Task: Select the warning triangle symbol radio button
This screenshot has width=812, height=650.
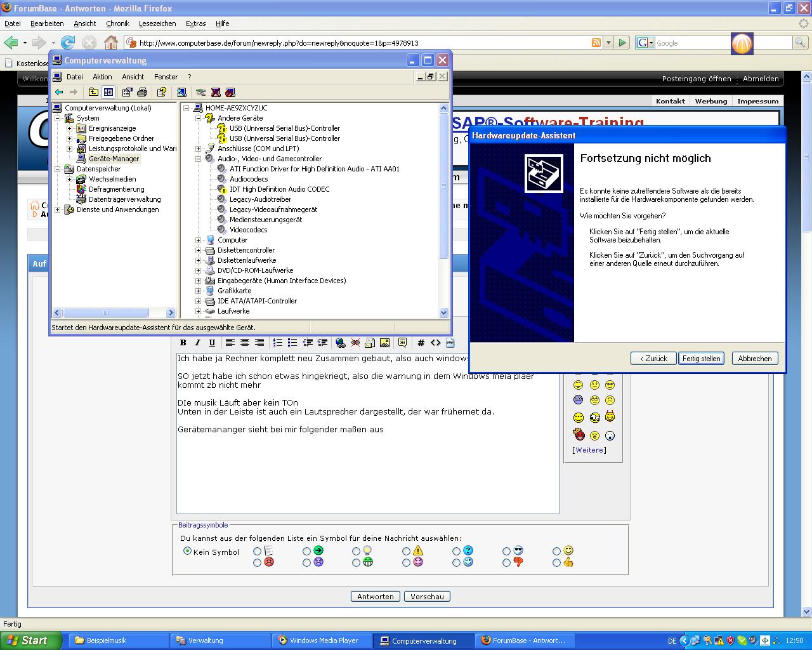Action: coord(406,551)
